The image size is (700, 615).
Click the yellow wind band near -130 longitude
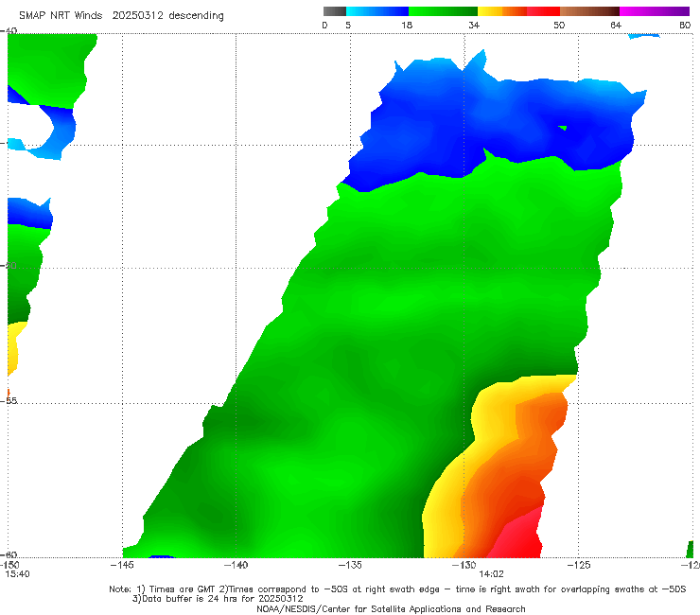(x=442, y=501)
